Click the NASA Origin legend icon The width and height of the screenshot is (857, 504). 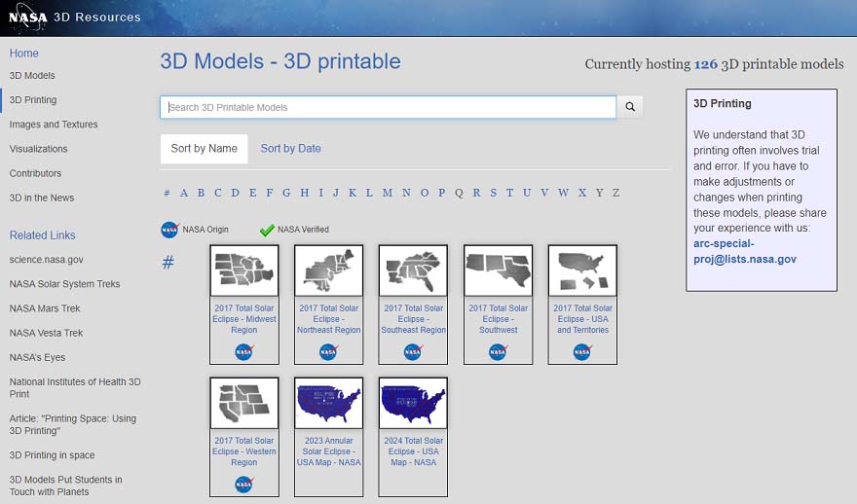(x=170, y=230)
